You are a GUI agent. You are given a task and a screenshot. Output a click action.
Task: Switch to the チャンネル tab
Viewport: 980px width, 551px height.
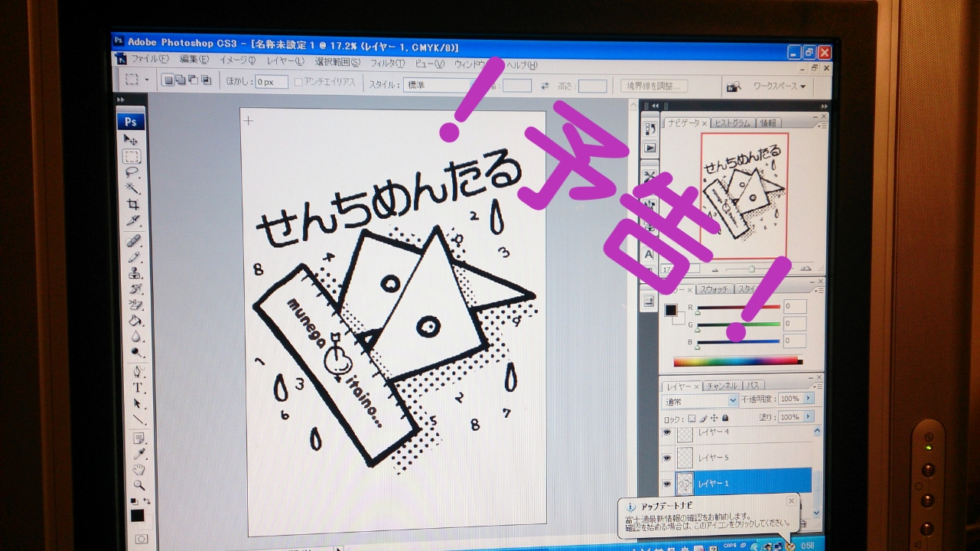721,386
